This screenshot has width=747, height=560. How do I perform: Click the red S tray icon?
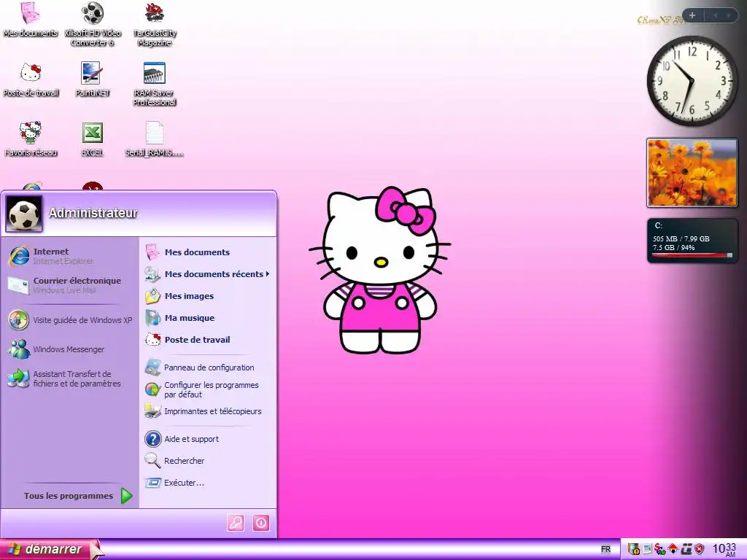(659, 549)
